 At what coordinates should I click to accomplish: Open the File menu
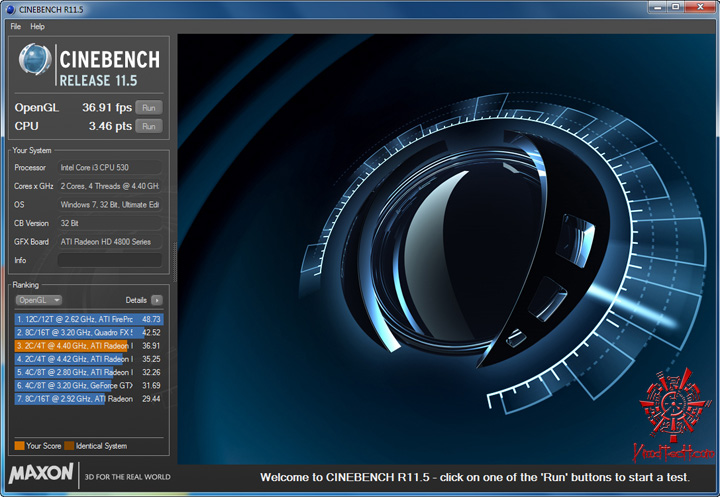(16, 27)
